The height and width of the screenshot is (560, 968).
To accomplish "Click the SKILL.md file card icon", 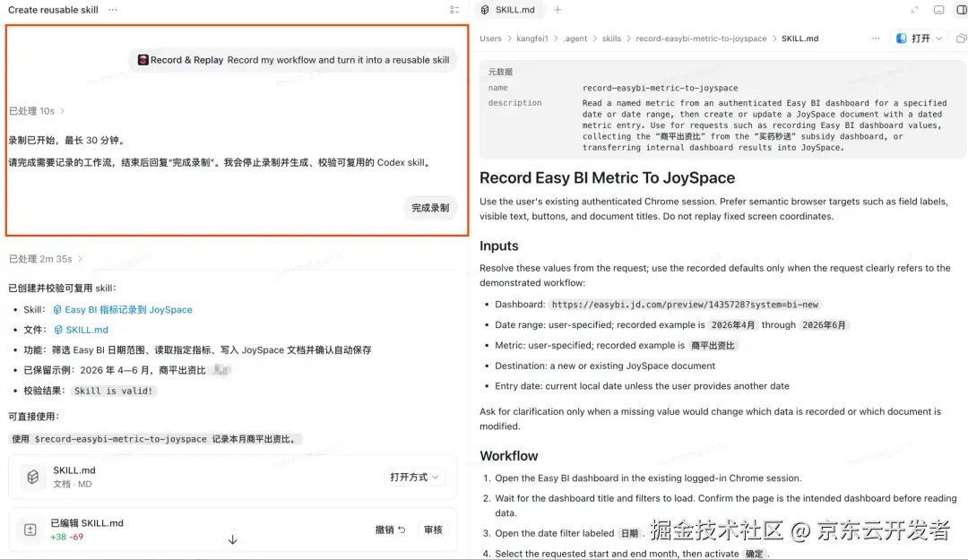I will (x=33, y=477).
